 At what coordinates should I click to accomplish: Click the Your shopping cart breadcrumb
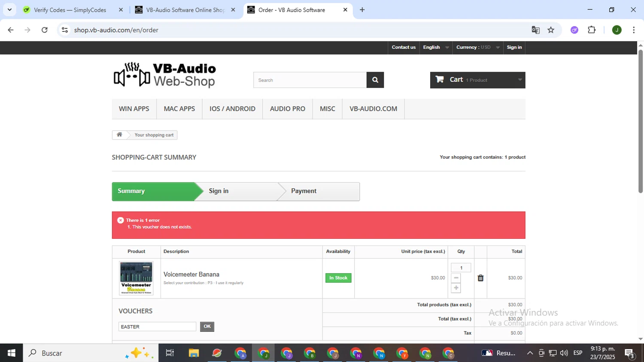(154, 135)
